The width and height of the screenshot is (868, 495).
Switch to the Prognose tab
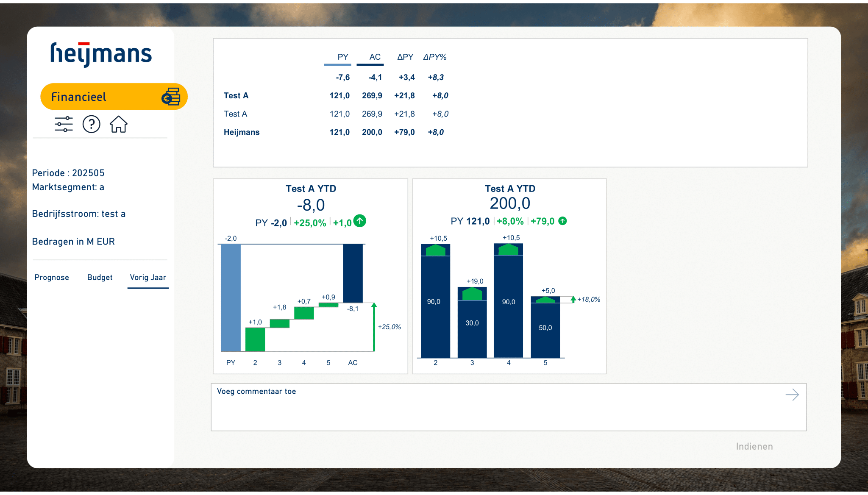(x=52, y=277)
